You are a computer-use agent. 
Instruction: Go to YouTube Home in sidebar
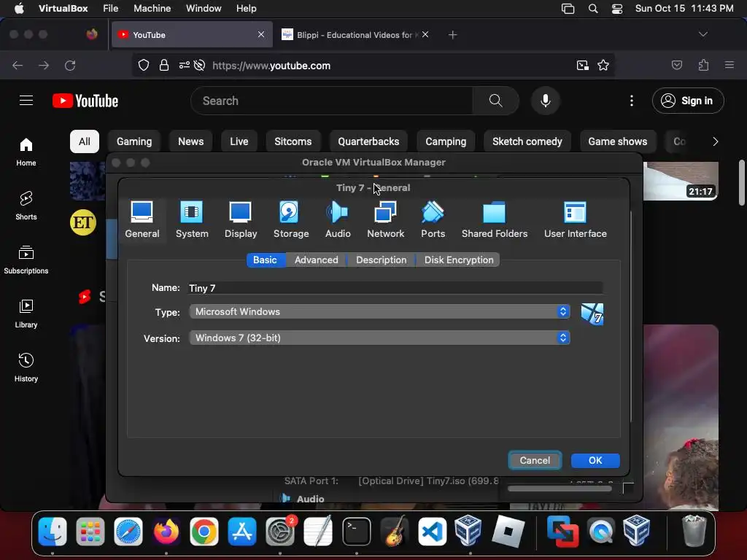(26, 152)
